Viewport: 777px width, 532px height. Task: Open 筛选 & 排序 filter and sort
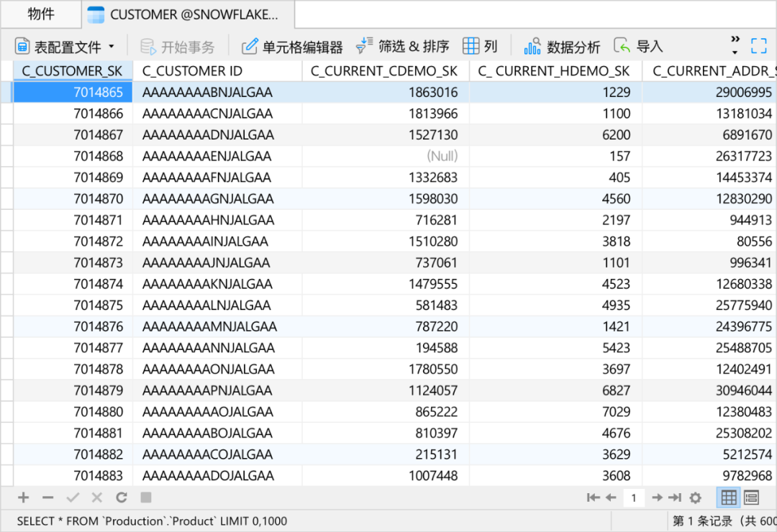(402, 46)
